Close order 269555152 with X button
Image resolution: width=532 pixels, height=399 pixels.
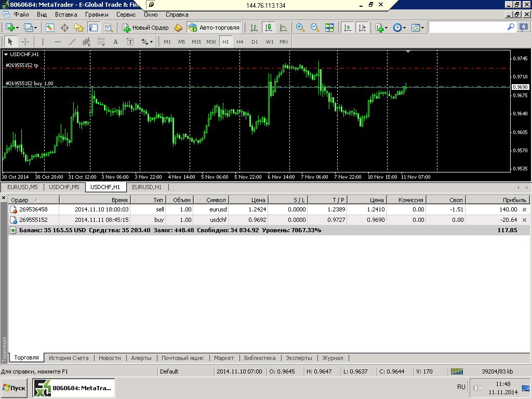[x=525, y=220]
